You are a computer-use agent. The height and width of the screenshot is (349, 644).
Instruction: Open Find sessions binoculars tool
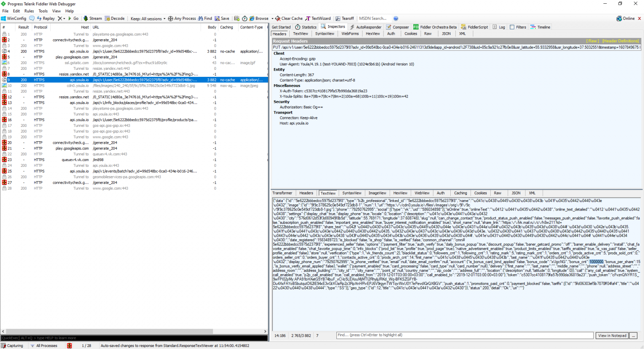(205, 19)
